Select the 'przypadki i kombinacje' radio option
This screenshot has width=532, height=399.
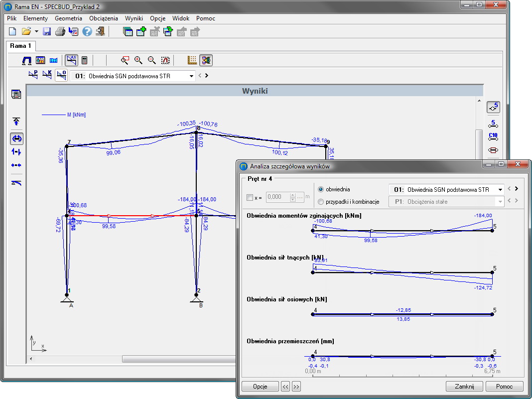(x=321, y=202)
